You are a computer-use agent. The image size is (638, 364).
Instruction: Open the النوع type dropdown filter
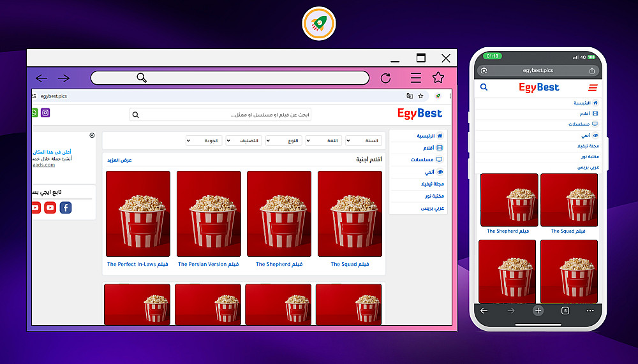click(284, 141)
